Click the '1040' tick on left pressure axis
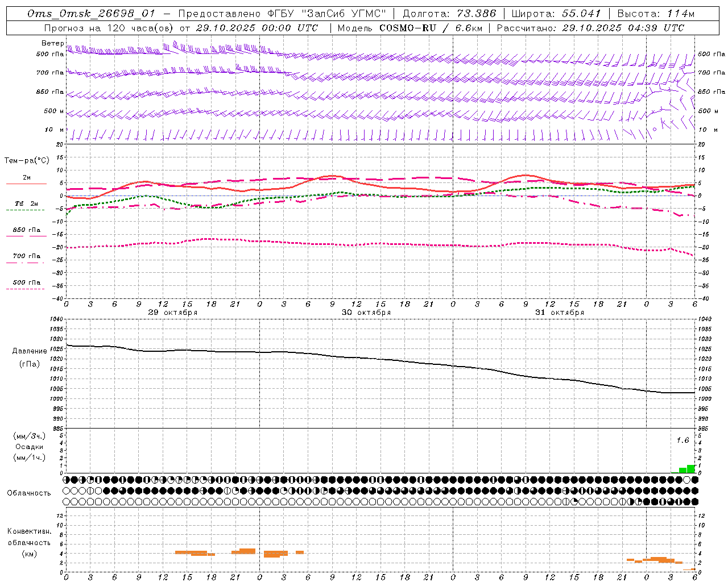Image resolution: width=728 pixels, height=582 pixels. click(x=56, y=319)
